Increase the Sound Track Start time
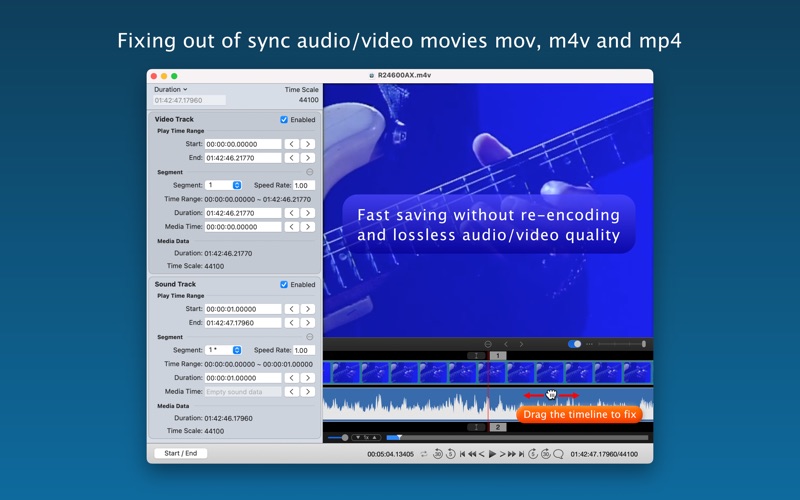800x500 pixels. (308, 309)
